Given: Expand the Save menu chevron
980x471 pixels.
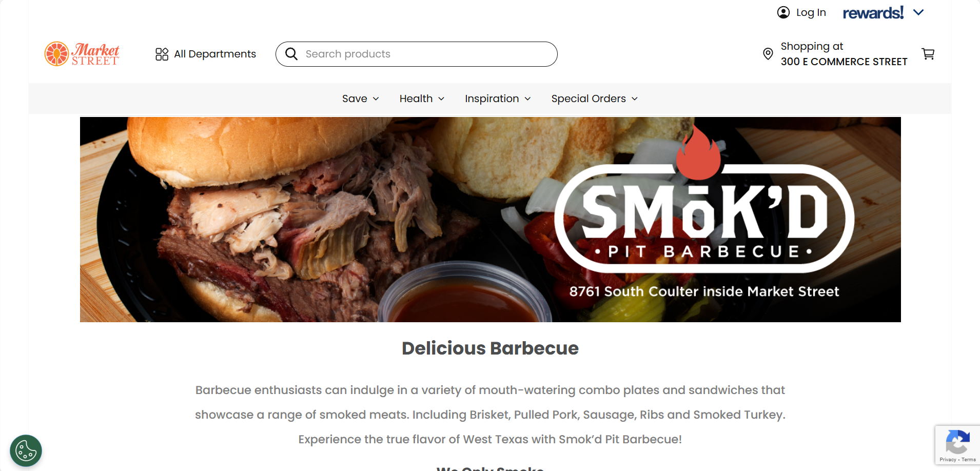Looking at the screenshot, I should coord(376,99).
